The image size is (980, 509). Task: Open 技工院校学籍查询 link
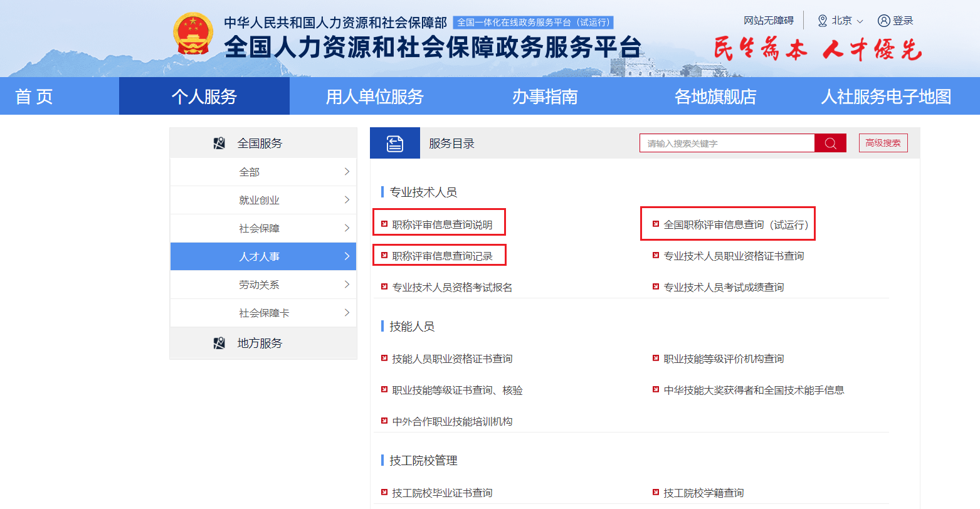point(703,493)
